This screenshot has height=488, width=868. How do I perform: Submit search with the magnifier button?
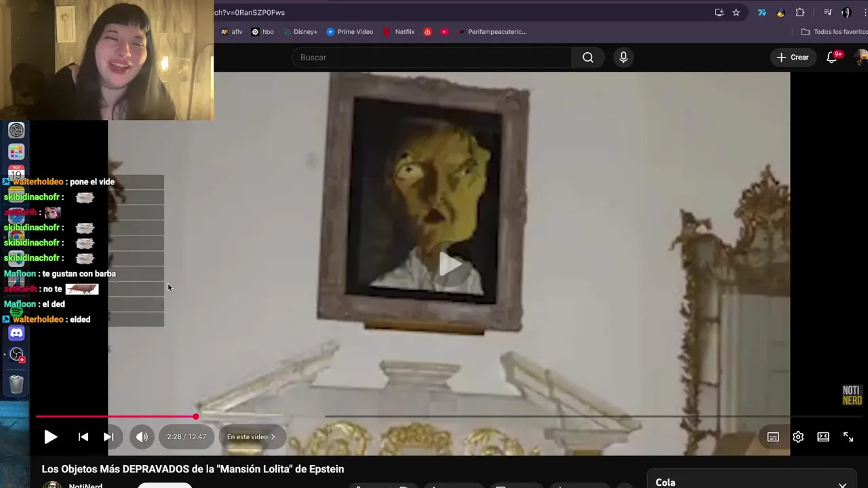(588, 58)
